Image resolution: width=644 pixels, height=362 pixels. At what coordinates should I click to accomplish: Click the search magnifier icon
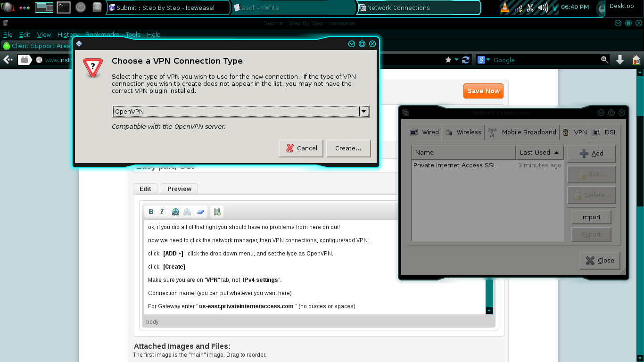point(605,60)
